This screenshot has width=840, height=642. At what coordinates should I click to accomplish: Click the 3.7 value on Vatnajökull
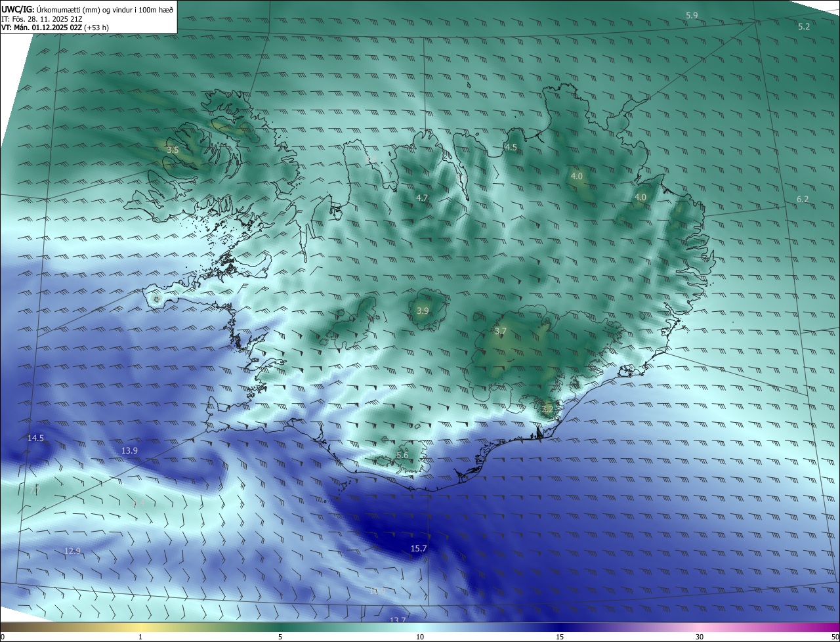[x=500, y=332]
